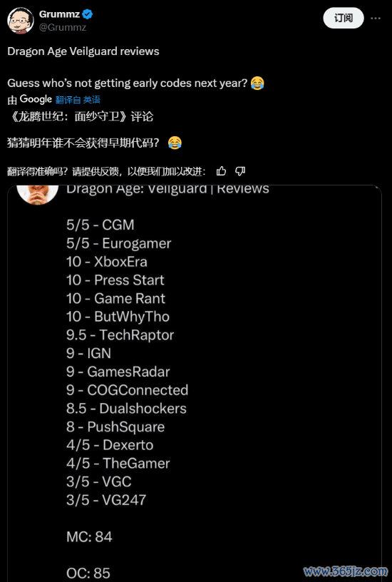Click the MC: 84 score line

click(89, 537)
